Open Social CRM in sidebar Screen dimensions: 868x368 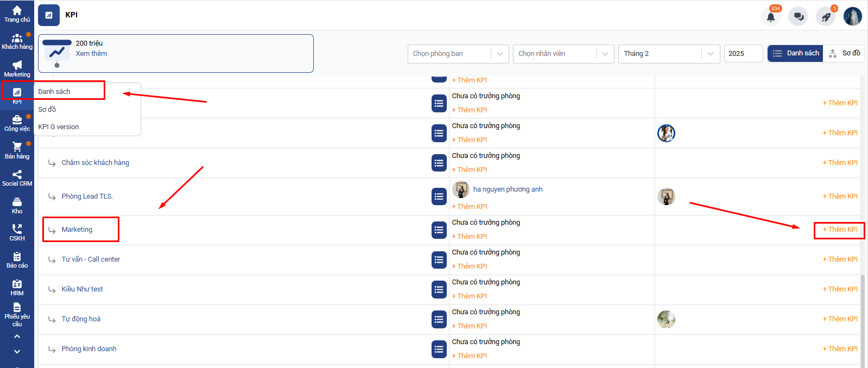[17, 178]
